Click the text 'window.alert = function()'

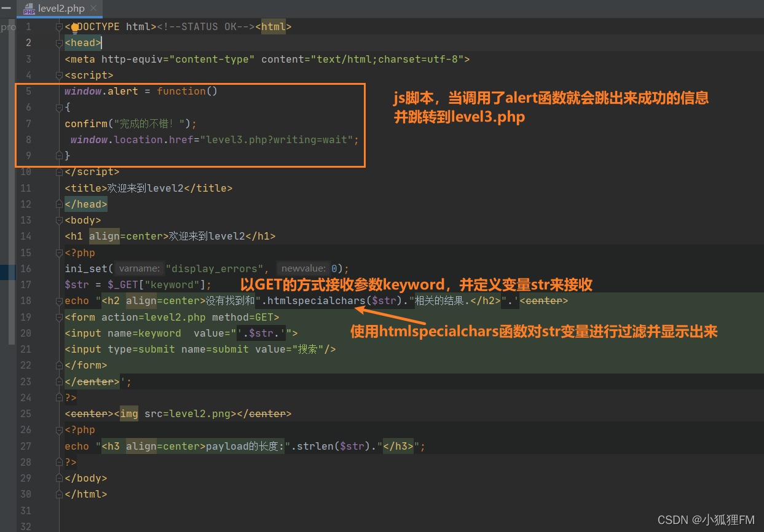141,91
